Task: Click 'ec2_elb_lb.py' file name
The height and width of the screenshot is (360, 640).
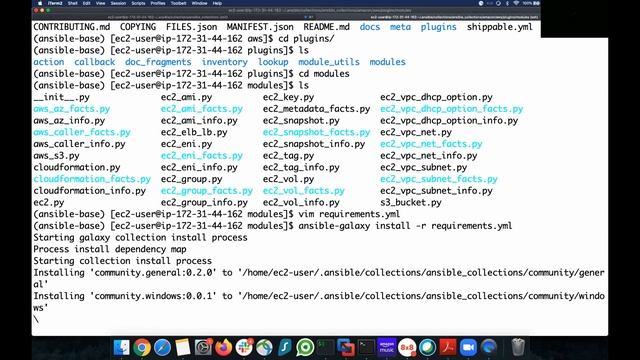Action: (194, 132)
